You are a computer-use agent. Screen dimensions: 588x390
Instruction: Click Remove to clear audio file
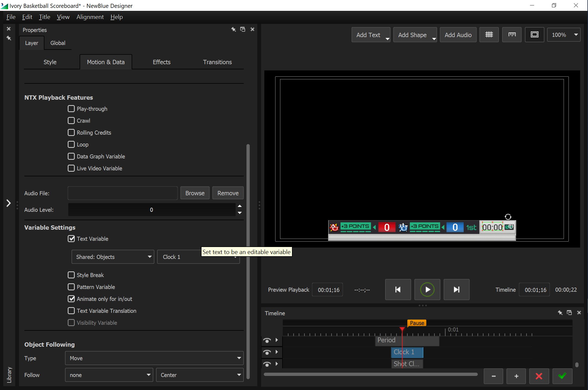point(228,193)
